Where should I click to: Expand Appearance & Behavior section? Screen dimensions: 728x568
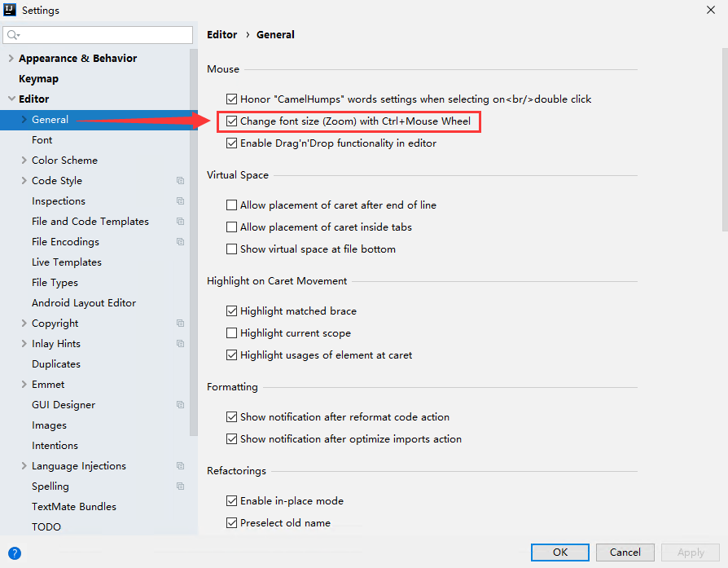point(11,58)
